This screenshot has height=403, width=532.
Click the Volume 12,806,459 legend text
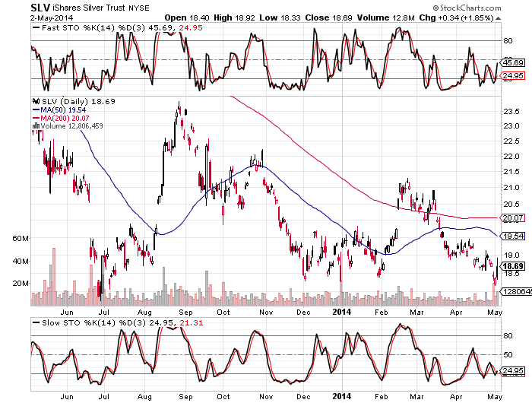[71, 126]
